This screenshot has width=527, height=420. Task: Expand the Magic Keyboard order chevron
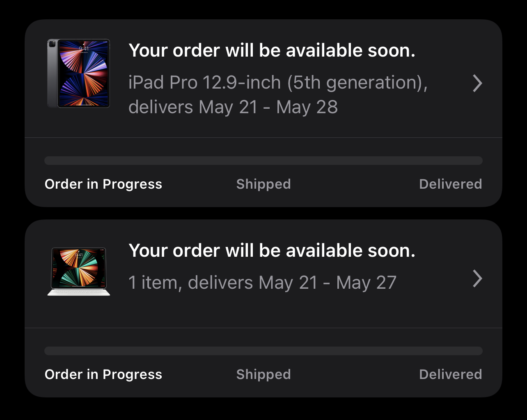tap(477, 279)
